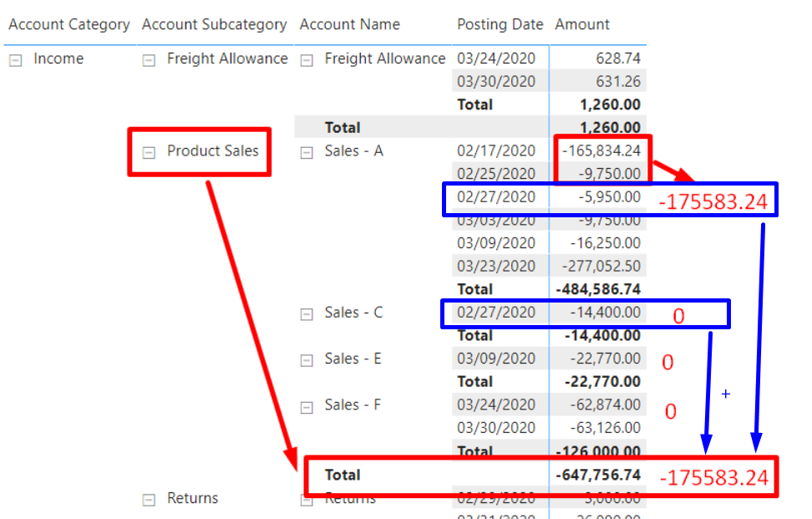Click the 03/30/2020 date beside 631.26

coord(496,81)
